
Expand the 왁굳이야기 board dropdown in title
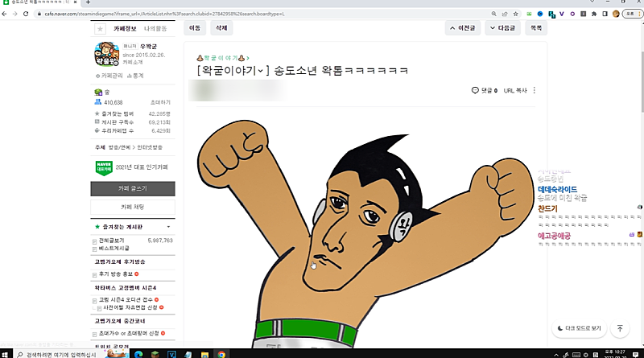coord(249,58)
